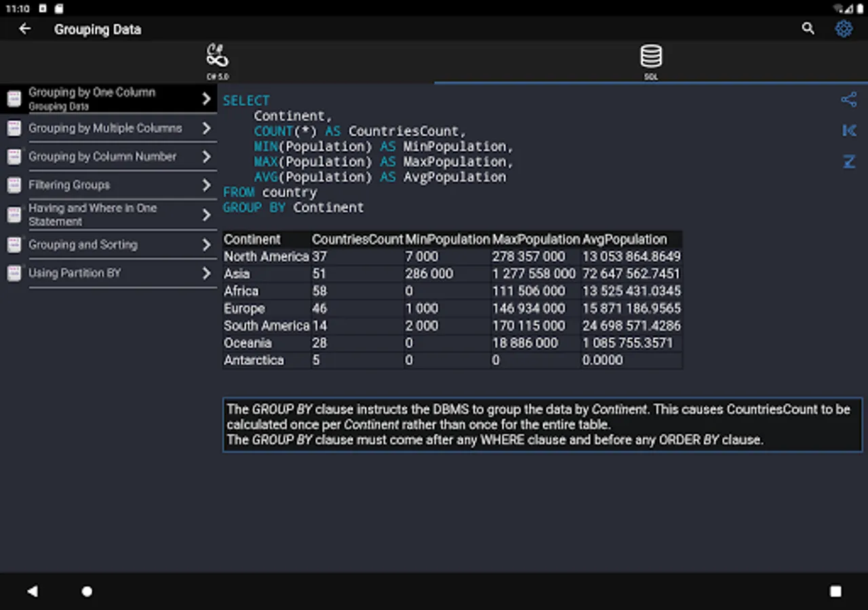Click the Z icon below share
This screenshot has width=868, height=610.
tap(848, 161)
